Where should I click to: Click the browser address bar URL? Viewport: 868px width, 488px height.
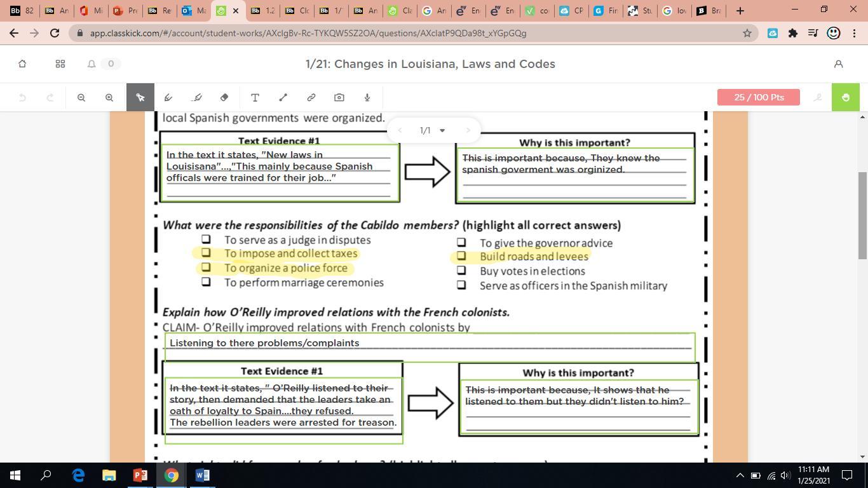(x=308, y=33)
